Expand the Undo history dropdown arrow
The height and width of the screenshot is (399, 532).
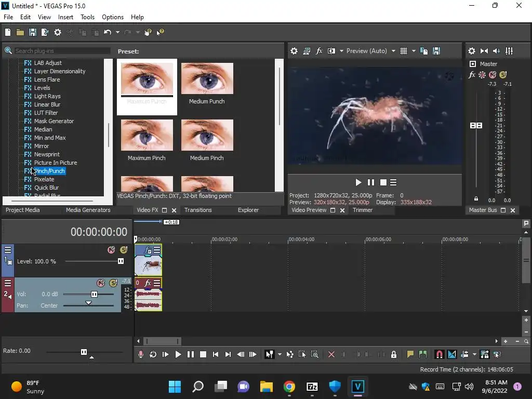click(x=117, y=32)
